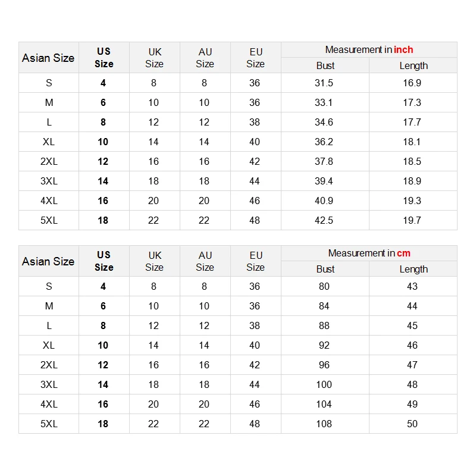This screenshot has height=476, width=476.
Task: Select the 39.4 bust measurement
Action: coord(324,181)
